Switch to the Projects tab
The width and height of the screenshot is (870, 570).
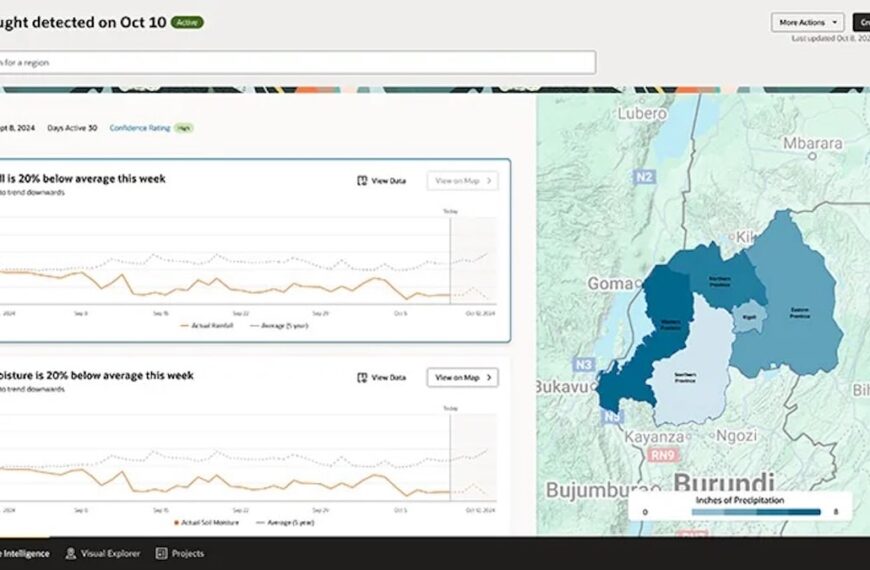(x=187, y=553)
